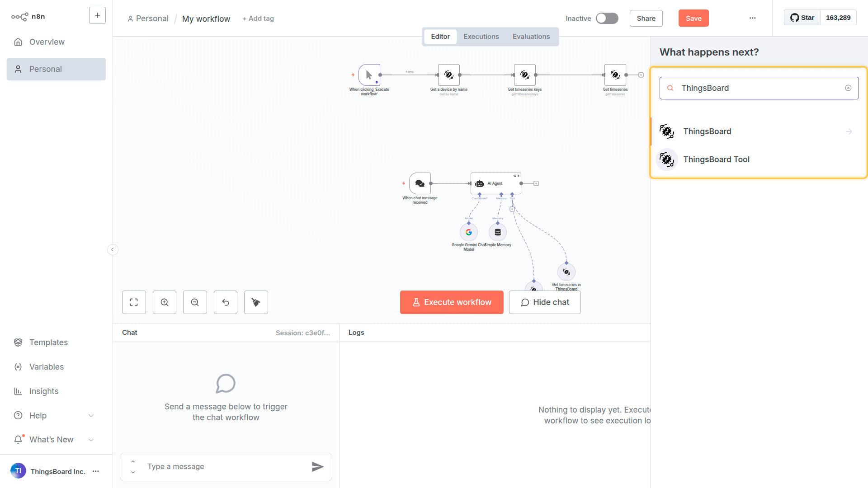
Task: Click the Hide chat button
Action: pos(544,302)
